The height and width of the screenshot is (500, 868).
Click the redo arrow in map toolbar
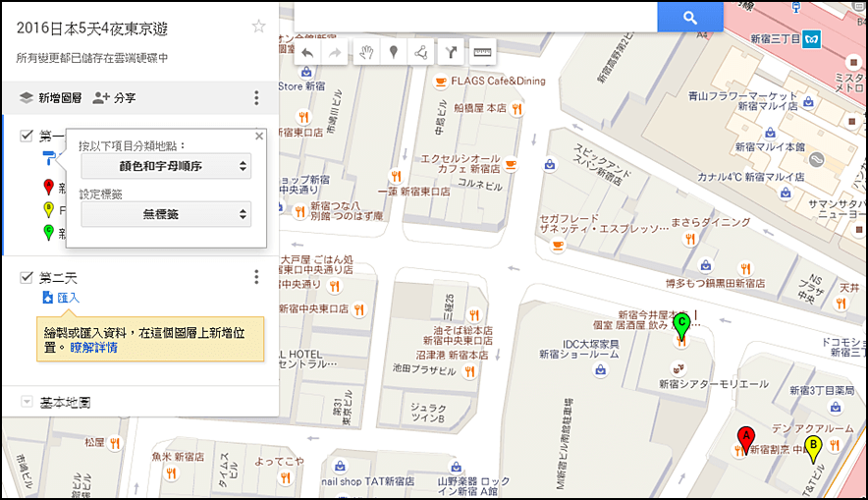click(x=335, y=53)
